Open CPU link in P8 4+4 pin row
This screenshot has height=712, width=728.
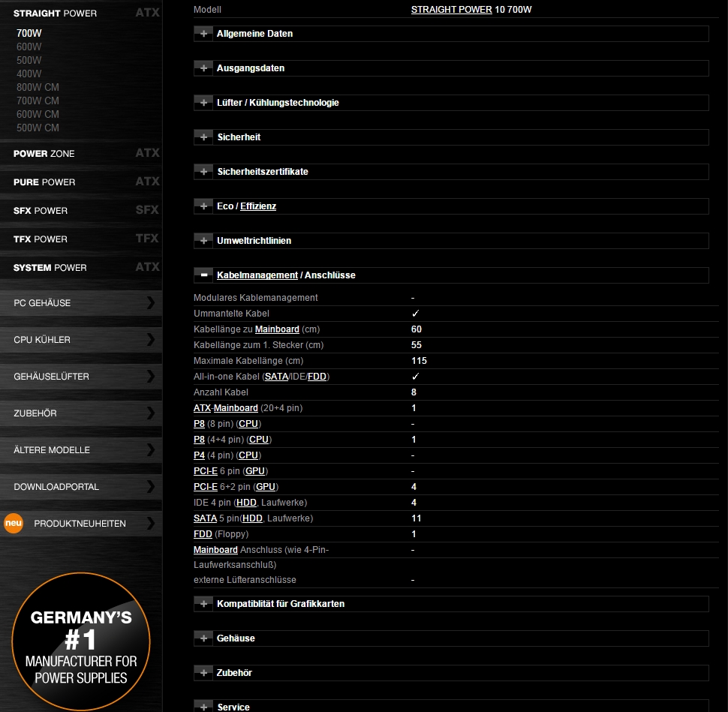259,440
